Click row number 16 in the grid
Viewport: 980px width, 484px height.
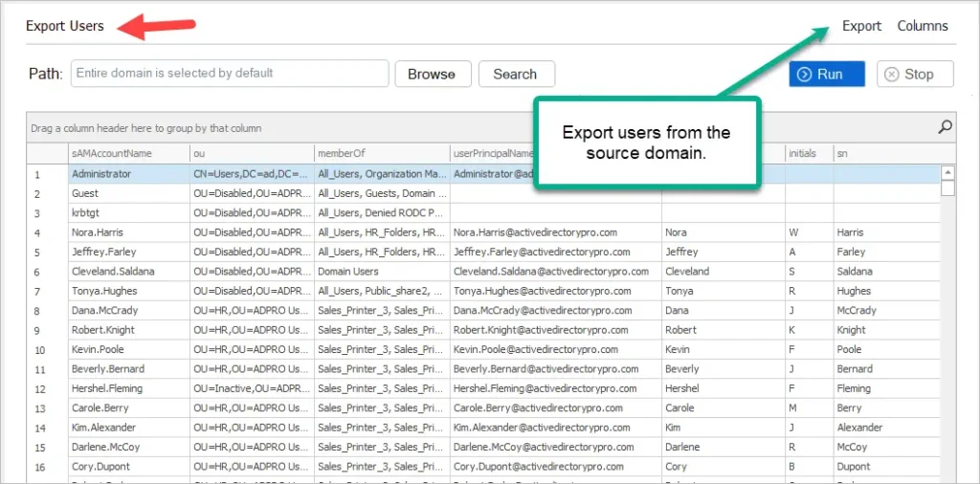47,466
